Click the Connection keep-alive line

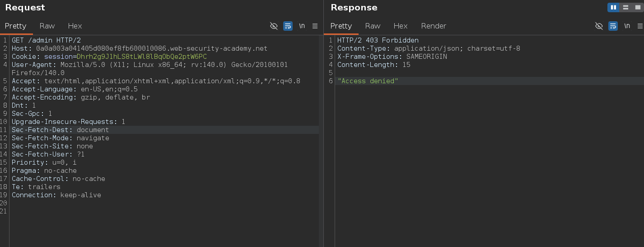(56, 195)
